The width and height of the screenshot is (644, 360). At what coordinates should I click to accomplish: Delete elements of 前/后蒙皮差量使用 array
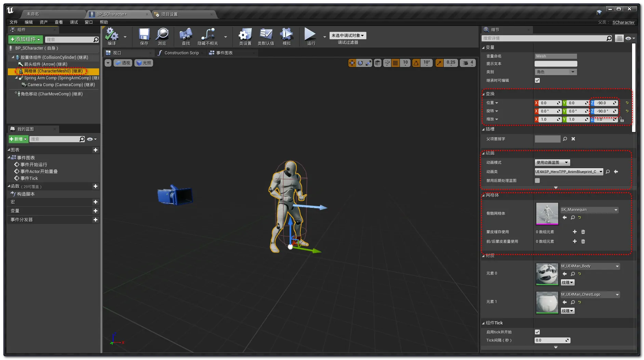click(x=583, y=241)
